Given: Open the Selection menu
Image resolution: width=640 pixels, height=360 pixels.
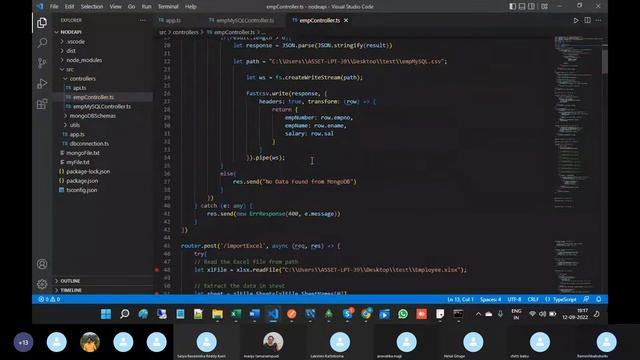Looking at the screenshot, I should coord(92,7).
